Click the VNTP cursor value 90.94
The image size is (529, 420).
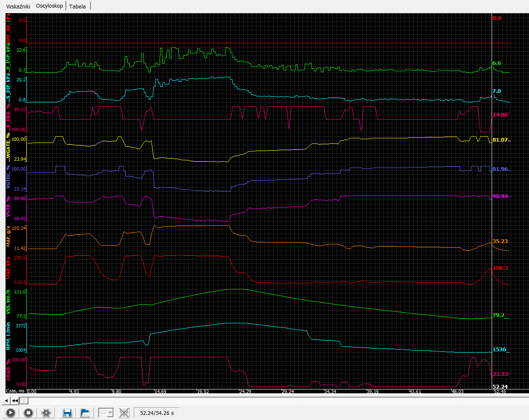[500, 196]
